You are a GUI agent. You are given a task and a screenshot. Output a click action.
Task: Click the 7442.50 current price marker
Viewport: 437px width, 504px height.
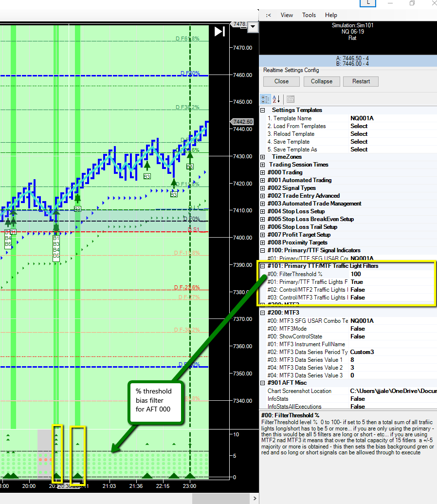[x=242, y=122]
